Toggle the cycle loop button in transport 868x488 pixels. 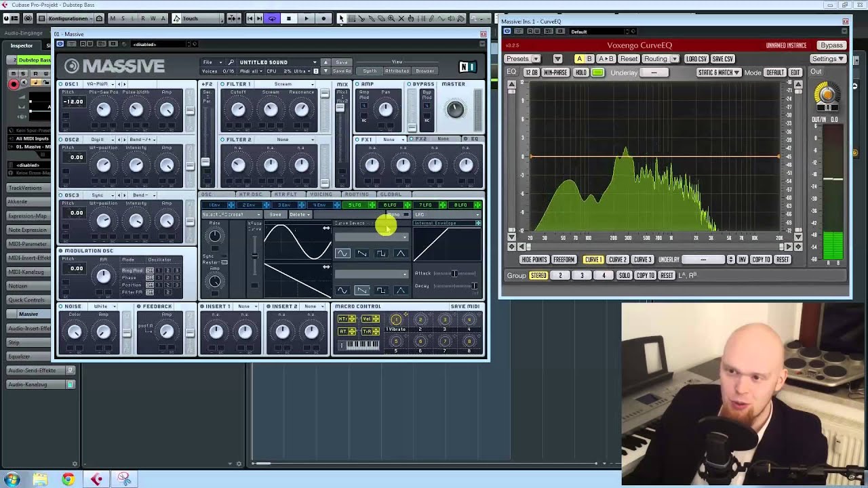click(x=272, y=18)
